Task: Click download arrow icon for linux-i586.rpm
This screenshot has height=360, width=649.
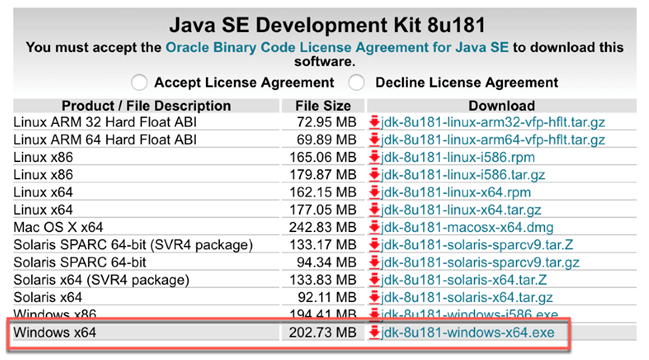Action: 375,157
